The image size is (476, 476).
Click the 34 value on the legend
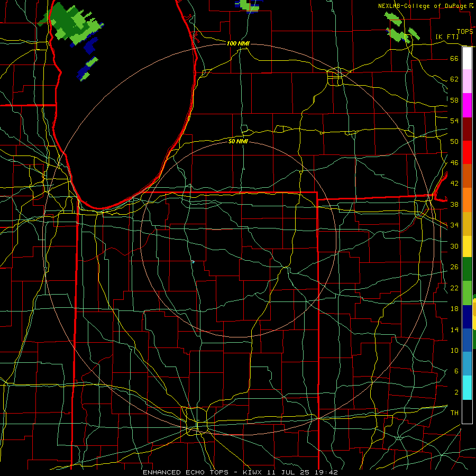point(454,225)
